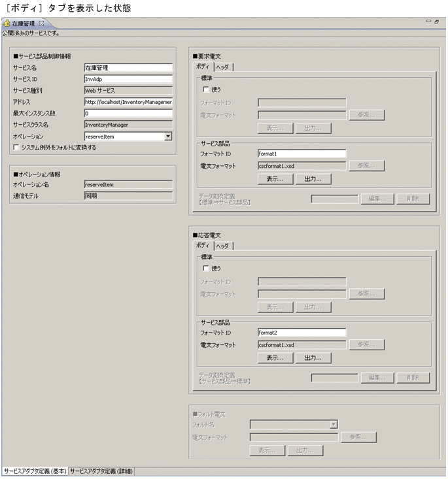Click the 通信モデル field showing 同期

pyautogui.click(x=128, y=196)
